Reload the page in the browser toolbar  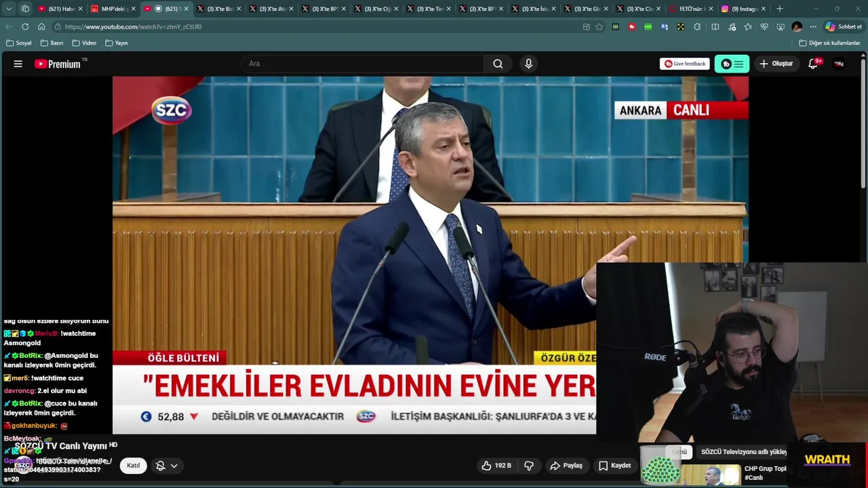pos(25,26)
